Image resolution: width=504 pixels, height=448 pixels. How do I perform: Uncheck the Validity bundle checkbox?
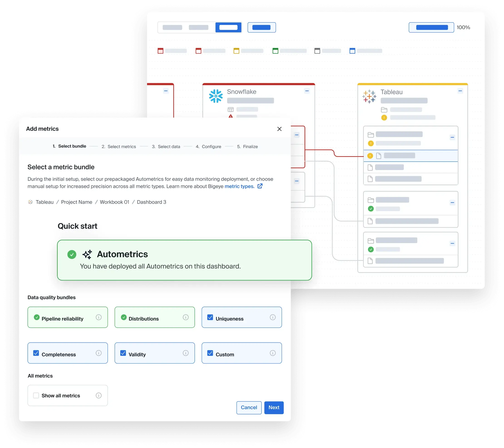click(123, 353)
